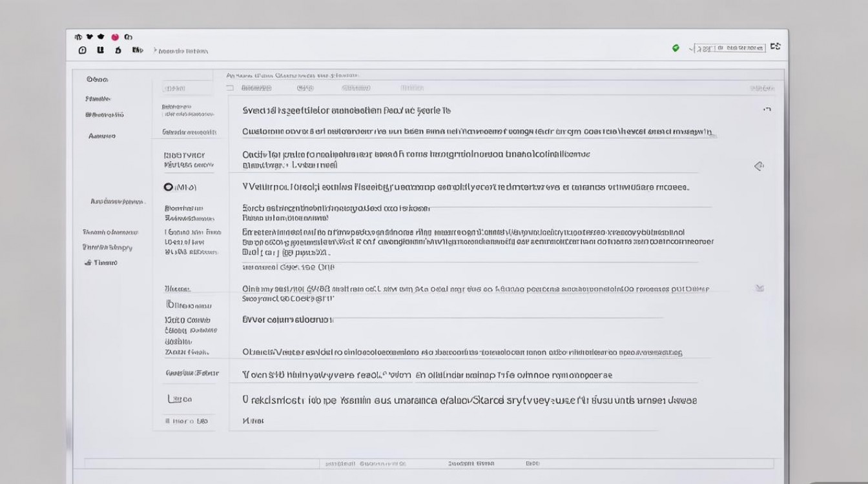The width and height of the screenshot is (868, 484).
Task: Expand the breadcrumb chevron in the toolbar
Action: pos(155,50)
